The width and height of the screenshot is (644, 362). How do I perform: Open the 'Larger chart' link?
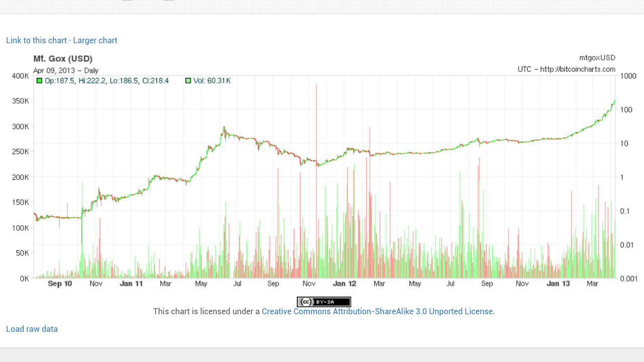tap(95, 40)
